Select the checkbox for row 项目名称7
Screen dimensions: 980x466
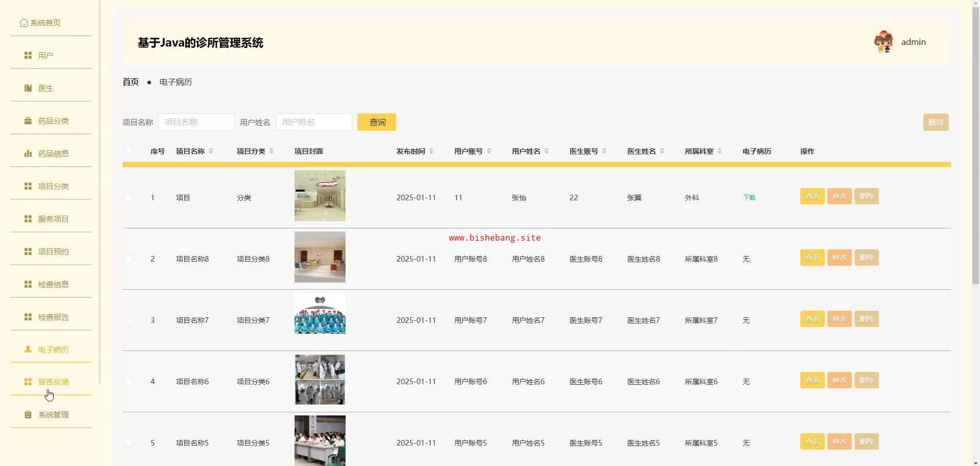click(x=129, y=320)
